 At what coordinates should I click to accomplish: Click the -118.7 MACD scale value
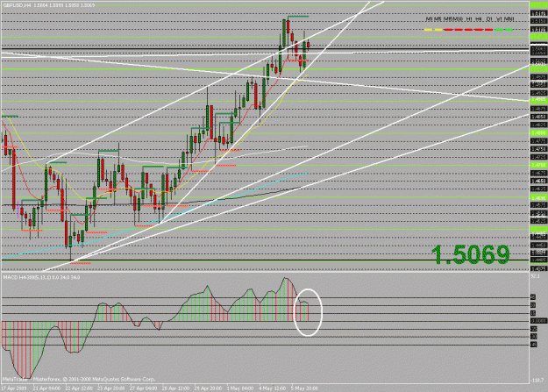coord(537,381)
